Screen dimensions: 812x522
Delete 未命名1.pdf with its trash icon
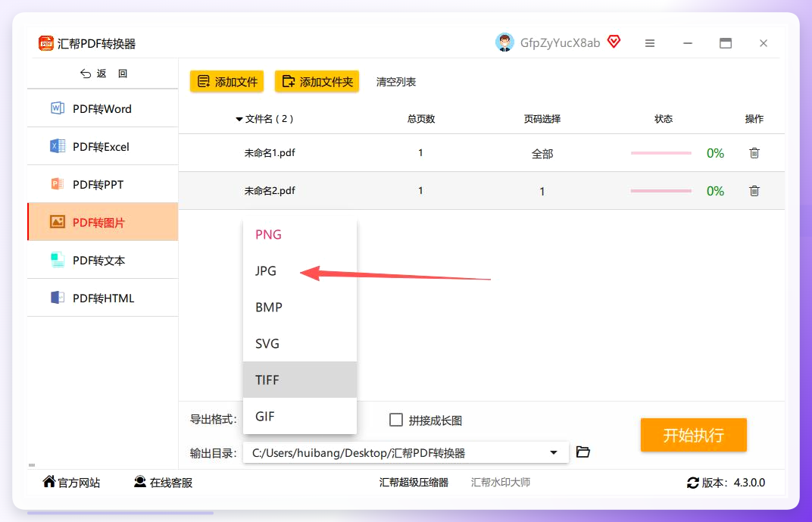point(754,153)
